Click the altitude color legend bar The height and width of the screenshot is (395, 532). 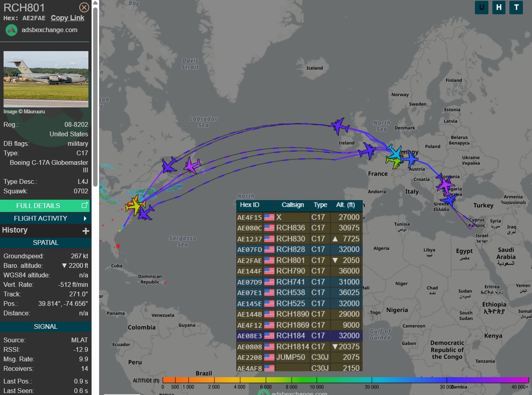pyautogui.click(x=345, y=380)
